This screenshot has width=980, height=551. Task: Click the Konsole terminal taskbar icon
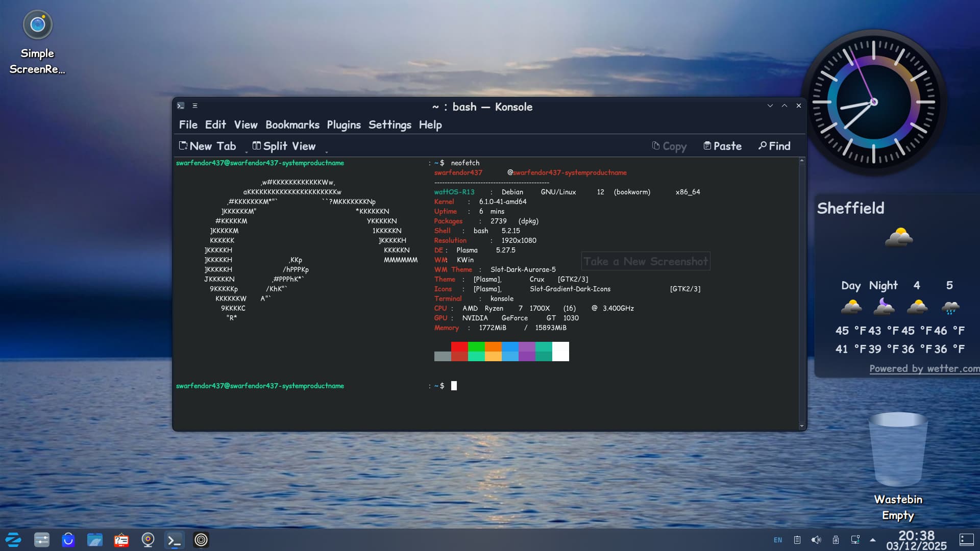click(175, 540)
